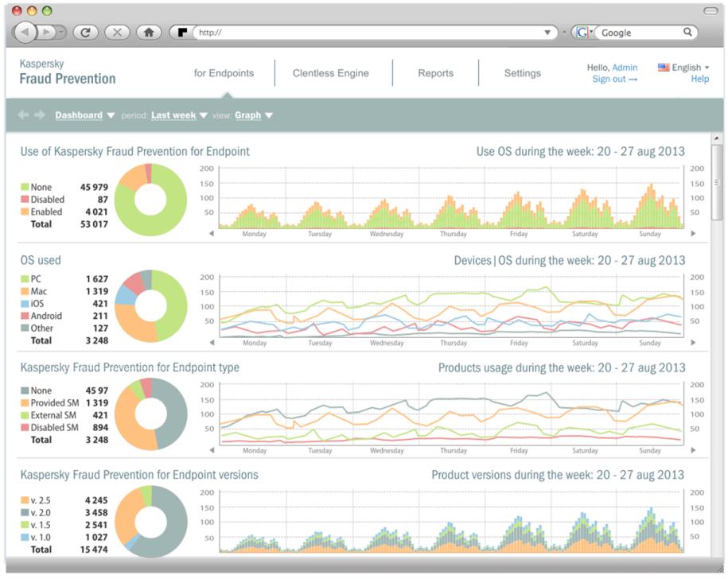Click "Products usage during the week" chart title
Viewport: 728px width, 579px height.
coord(562,368)
